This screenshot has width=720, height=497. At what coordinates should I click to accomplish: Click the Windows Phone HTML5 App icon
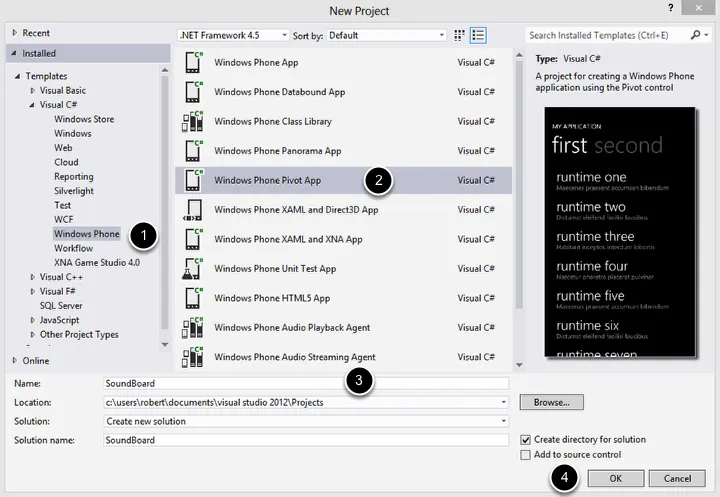pos(193,298)
